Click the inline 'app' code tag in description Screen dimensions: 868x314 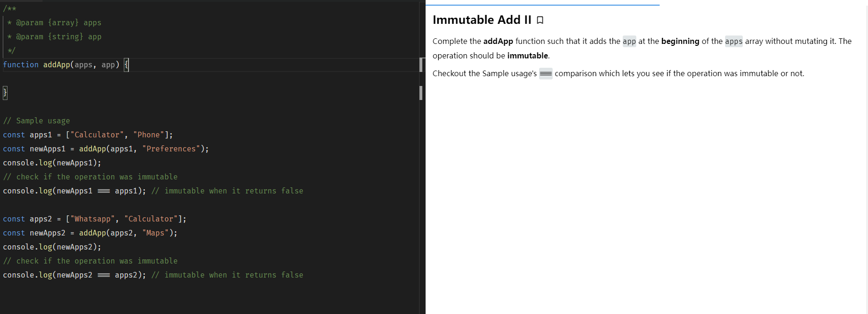tap(629, 42)
